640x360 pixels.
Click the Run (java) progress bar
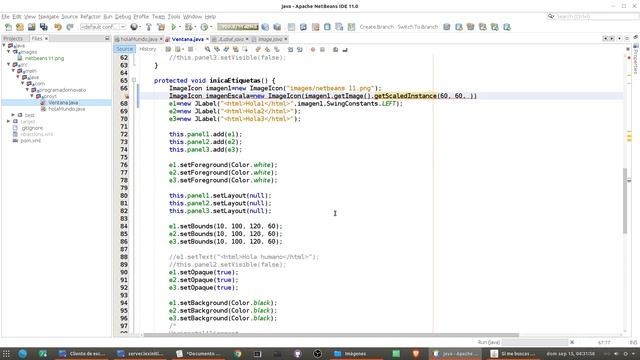(535, 342)
